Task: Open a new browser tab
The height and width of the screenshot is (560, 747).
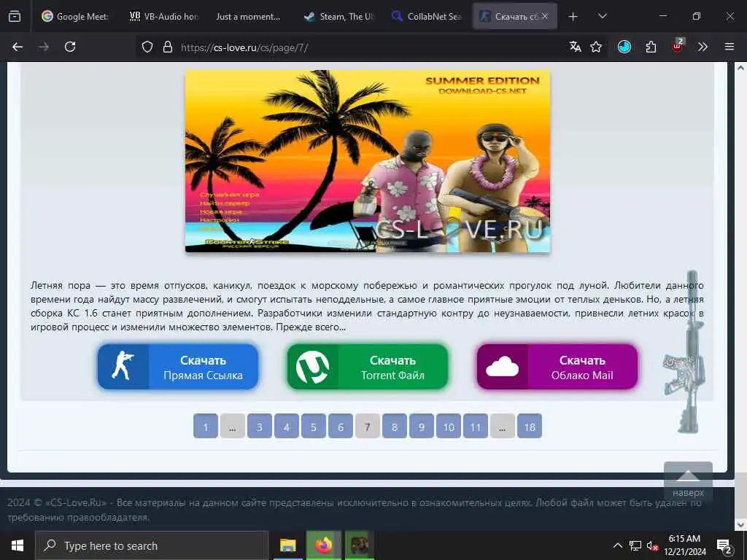Action: click(573, 17)
